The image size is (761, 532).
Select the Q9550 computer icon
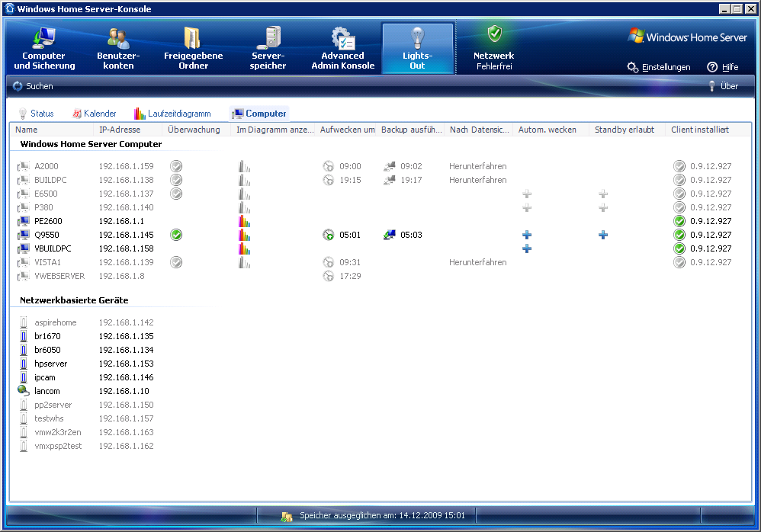[24, 235]
